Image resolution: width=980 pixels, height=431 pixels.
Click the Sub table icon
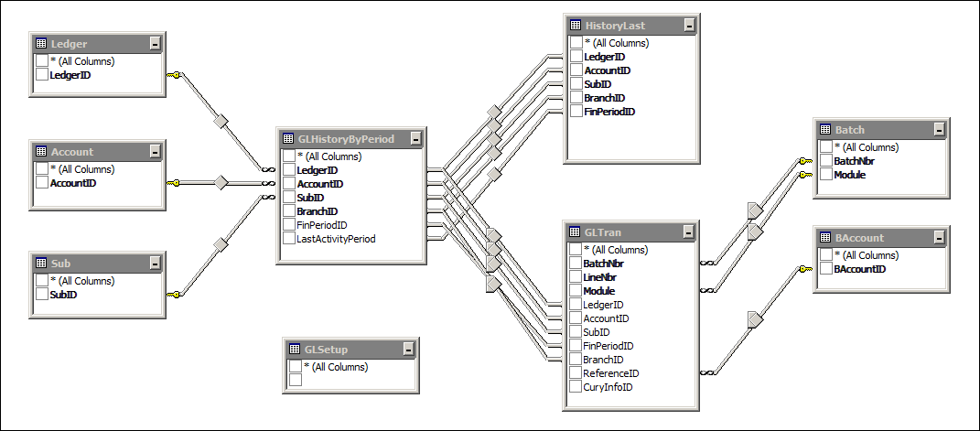click(41, 263)
